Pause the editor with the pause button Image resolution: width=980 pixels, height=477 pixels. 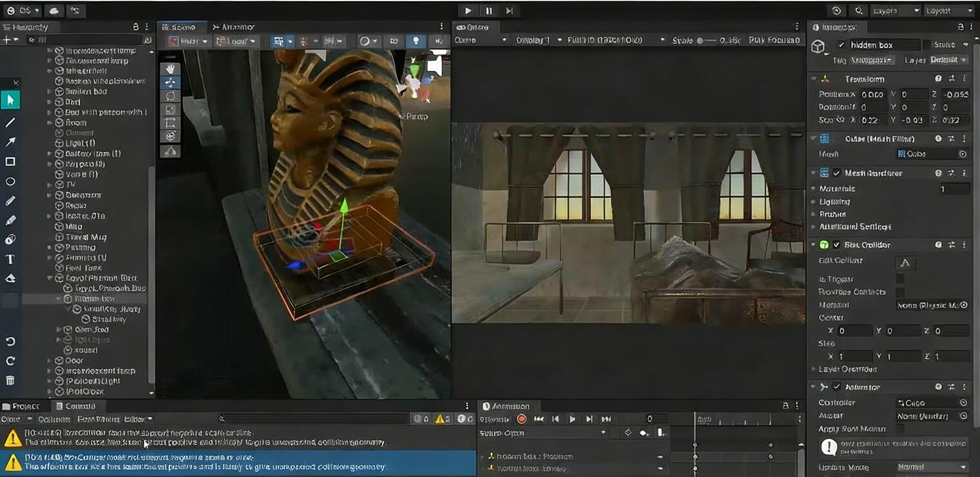[x=488, y=10]
